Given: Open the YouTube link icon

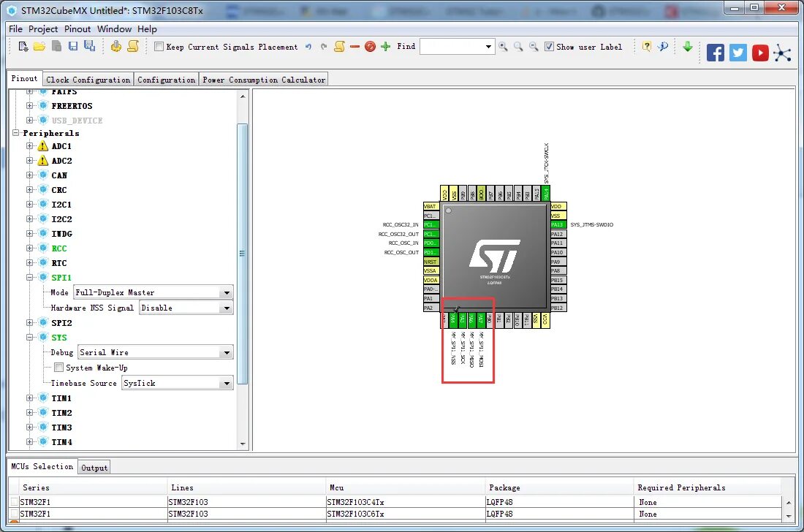Looking at the screenshot, I should [x=760, y=53].
